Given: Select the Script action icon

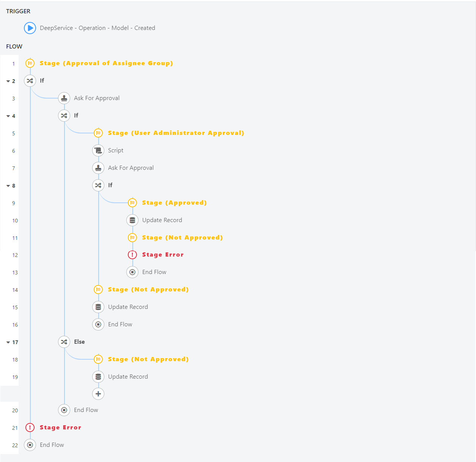Looking at the screenshot, I should coord(98,150).
